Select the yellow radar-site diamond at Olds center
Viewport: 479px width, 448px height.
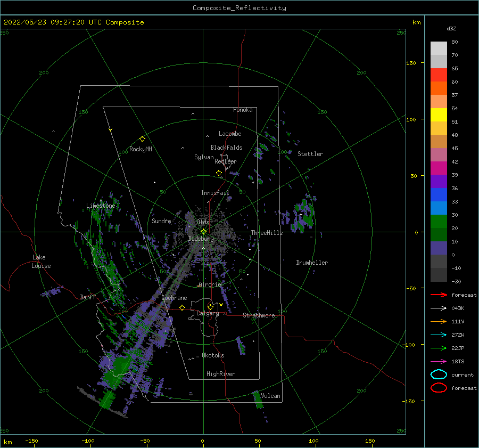[203, 232]
